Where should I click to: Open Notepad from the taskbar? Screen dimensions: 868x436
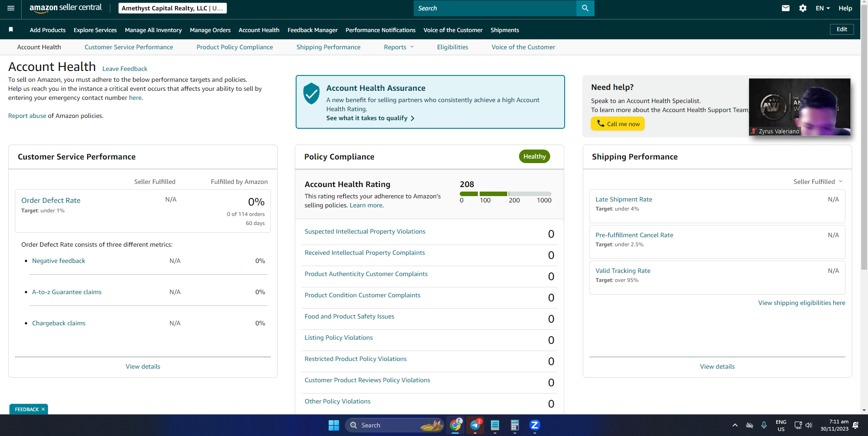tap(495, 425)
